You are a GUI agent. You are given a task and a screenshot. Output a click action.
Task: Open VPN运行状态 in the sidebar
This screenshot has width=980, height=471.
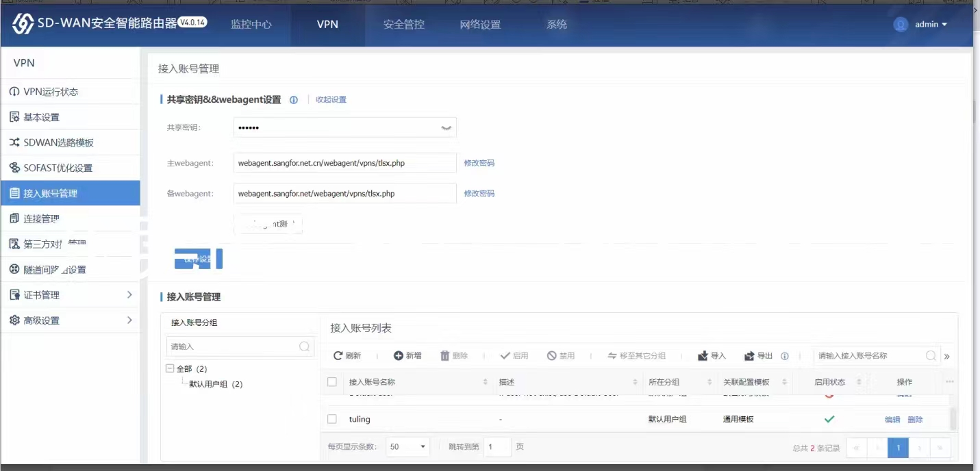pyautogui.click(x=51, y=92)
